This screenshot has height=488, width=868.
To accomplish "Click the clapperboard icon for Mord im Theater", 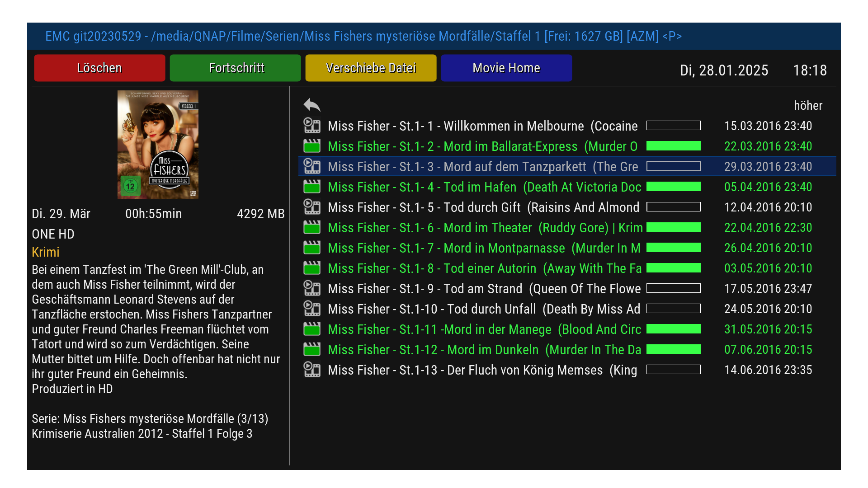I will (311, 227).
